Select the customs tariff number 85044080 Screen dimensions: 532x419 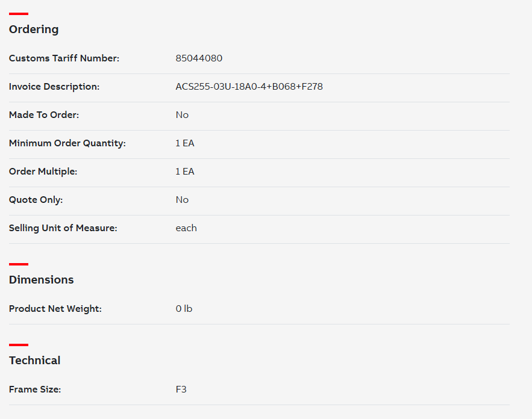199,58
